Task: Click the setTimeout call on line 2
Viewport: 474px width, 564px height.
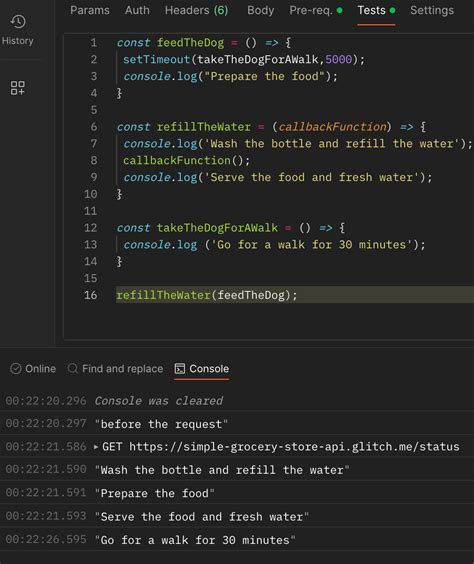Action: click(156, 59)
